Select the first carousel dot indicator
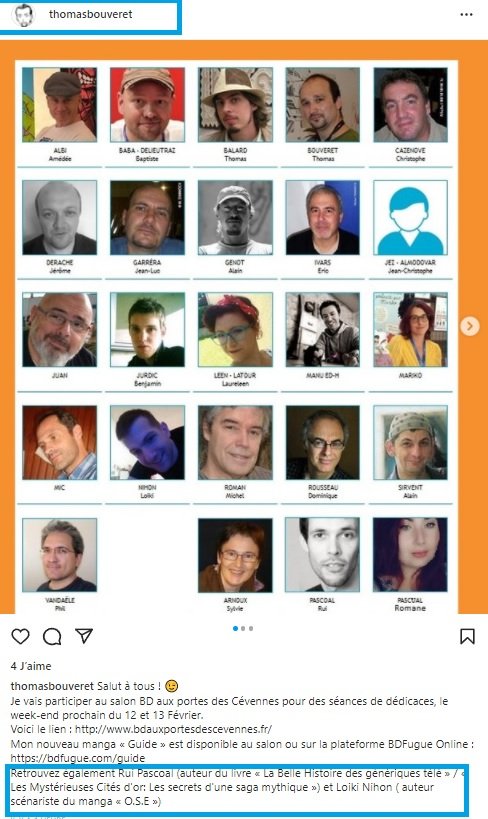This screenshot has height=819, width=488. [235, 628]
